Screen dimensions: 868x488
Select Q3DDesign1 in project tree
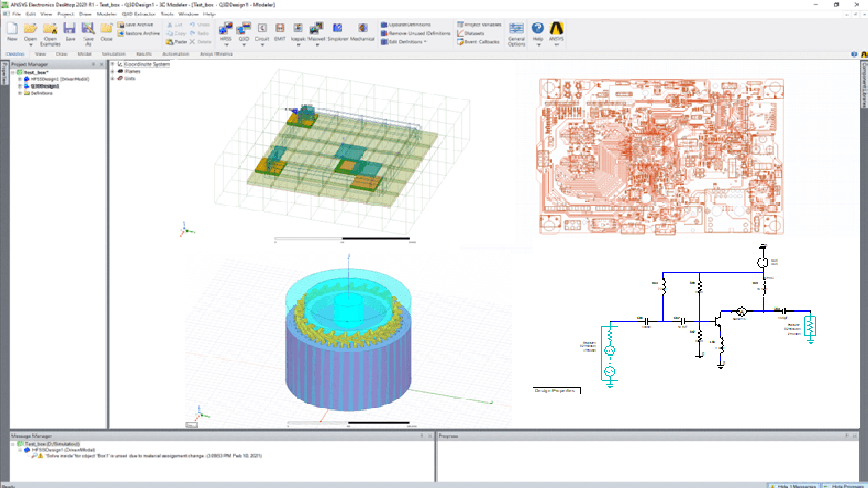[x=45, y=86]
